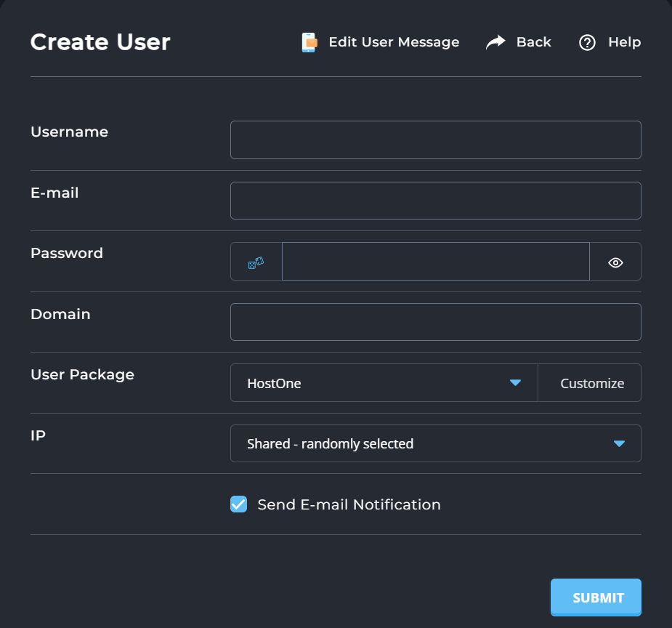Click the Edit User Message phone icon
The width and height of the screenshot is (672, 628).
pyautogui.click(x=309, y=42)
